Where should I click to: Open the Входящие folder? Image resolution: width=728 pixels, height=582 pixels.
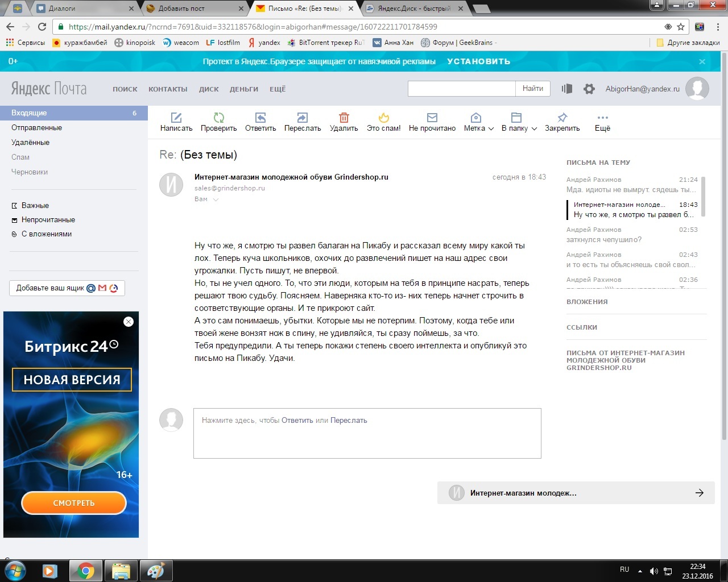[x=74, y=113]
